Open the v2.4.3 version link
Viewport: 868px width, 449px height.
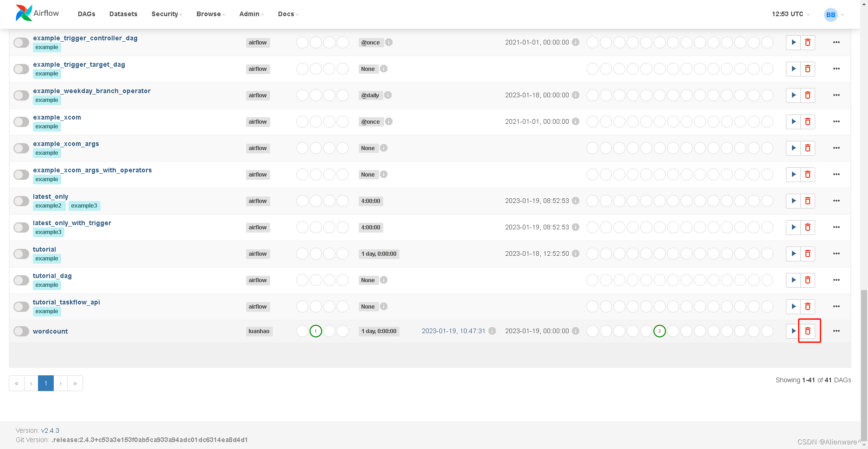[x=50, y=430]
